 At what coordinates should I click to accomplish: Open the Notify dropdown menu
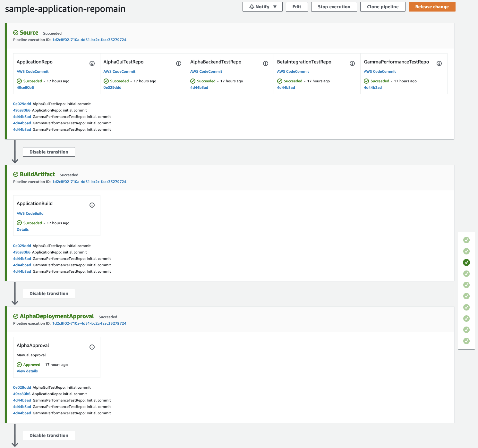pyautogui.click(x=274, y=6)
